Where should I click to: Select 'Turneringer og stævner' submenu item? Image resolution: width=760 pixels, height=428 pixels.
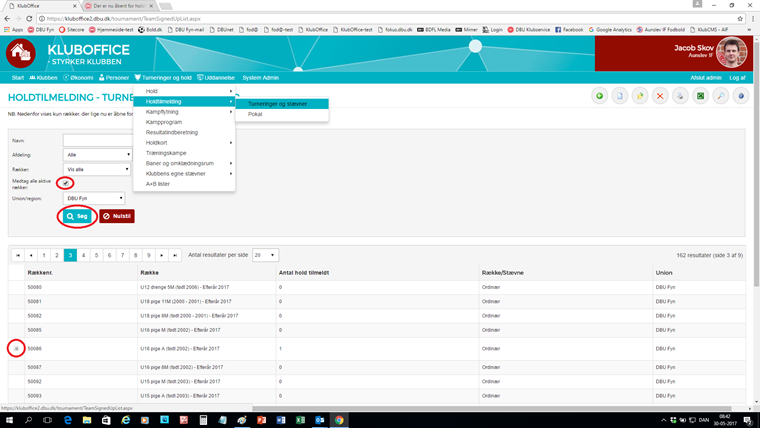(278, 103)
